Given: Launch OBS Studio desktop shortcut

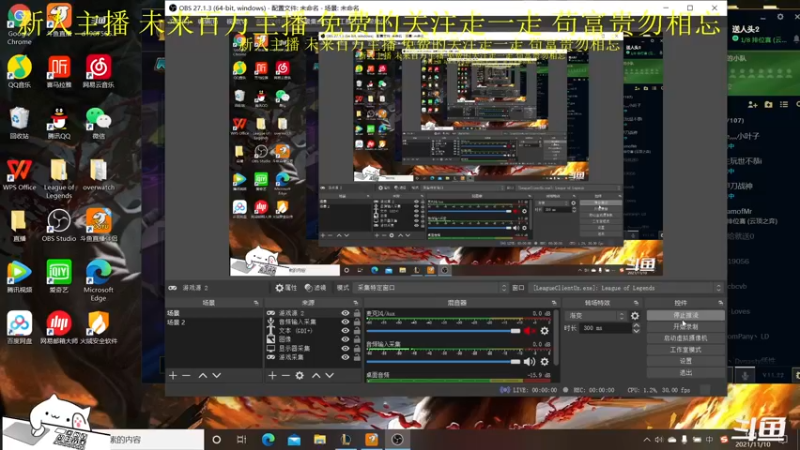Looking at the screenshot, I should [59, 225].
